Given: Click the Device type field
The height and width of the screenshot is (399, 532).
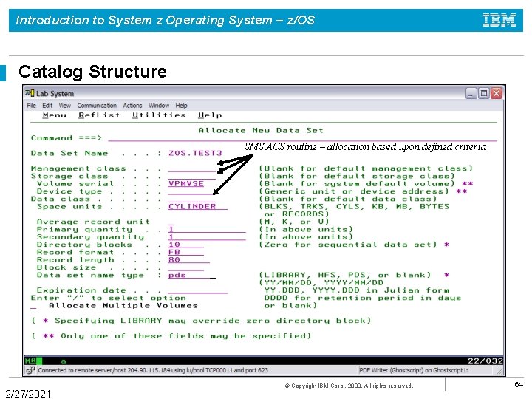Looking at the screenshot, I should (x=191, y=191).
